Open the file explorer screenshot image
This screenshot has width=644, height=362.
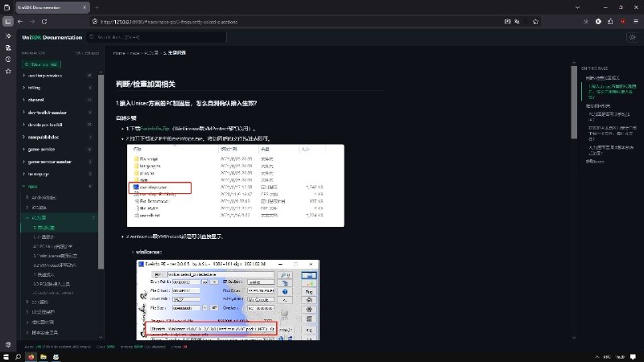coord(236,186)
